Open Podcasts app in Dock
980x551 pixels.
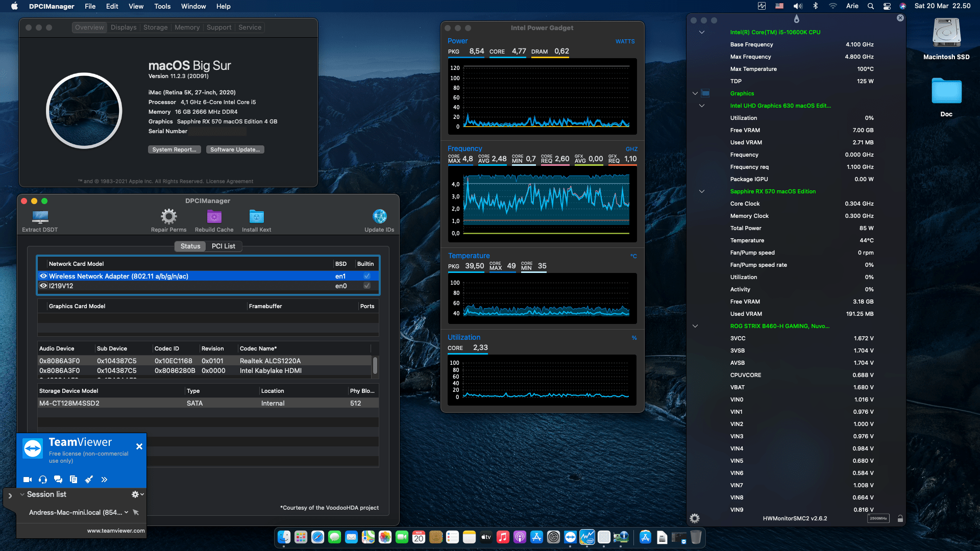[x=520, y=537]
